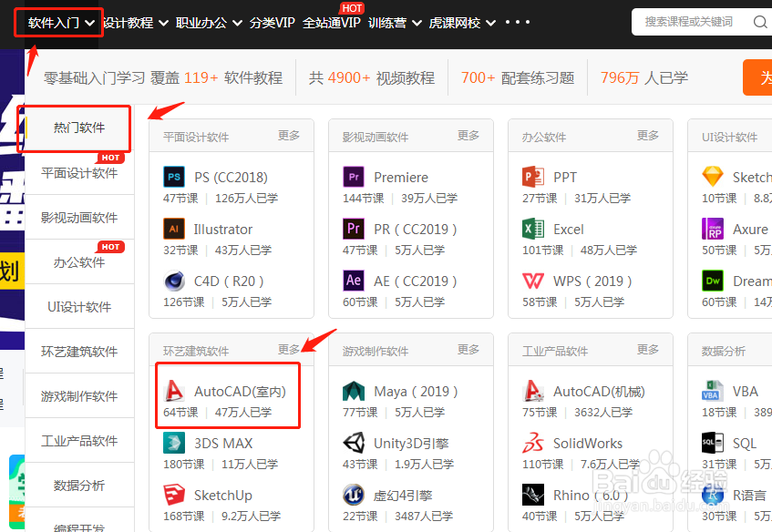This screenshot has width=772, height=532.
Task: Click the Sketch diamond icon
Action: coord(713,177)
